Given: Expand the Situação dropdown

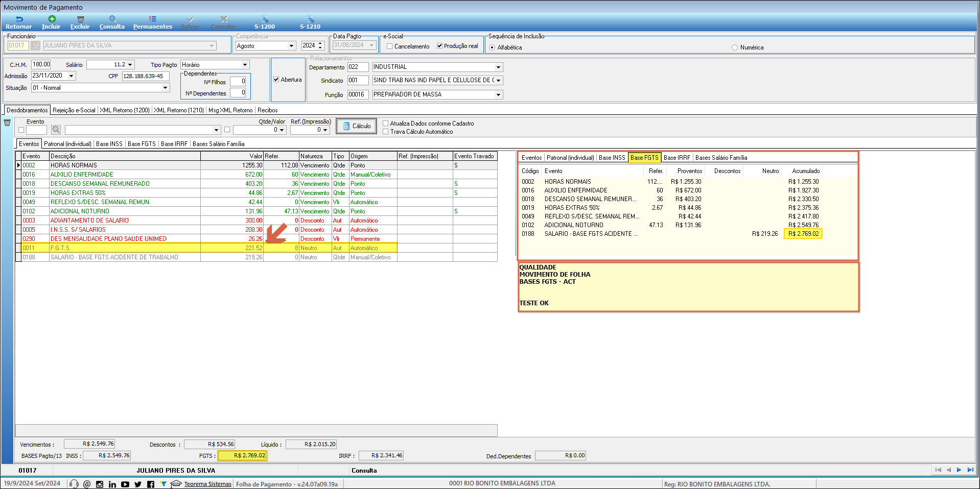Looking at the screenshot, I should (165, 88).
